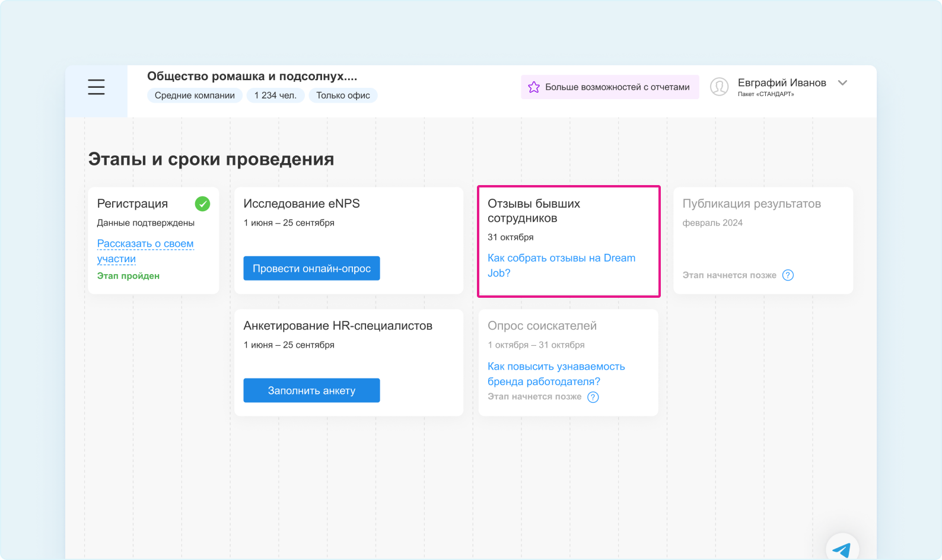Click Провести онлайн-опрос button

pos(311,268)
